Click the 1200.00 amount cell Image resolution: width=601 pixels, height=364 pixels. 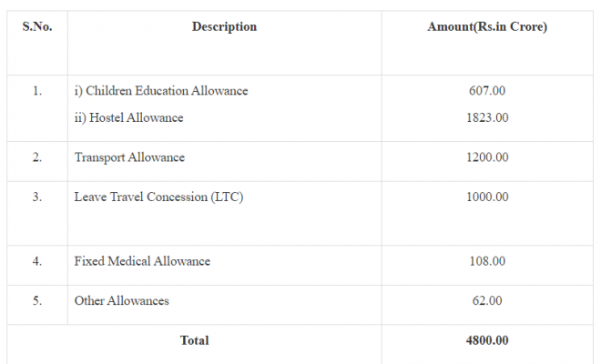click(x=487, y=157)
